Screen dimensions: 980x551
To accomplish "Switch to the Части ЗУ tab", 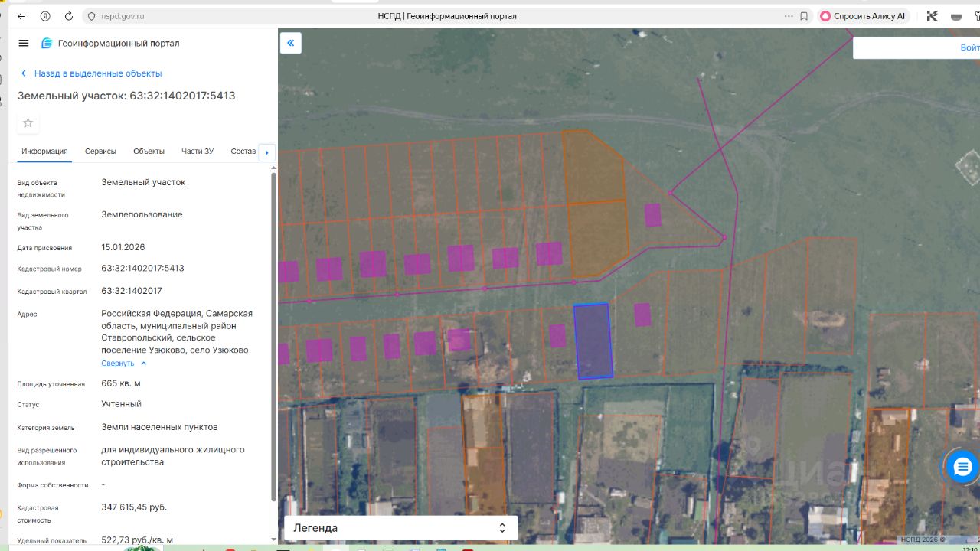I will coord(198,152).
